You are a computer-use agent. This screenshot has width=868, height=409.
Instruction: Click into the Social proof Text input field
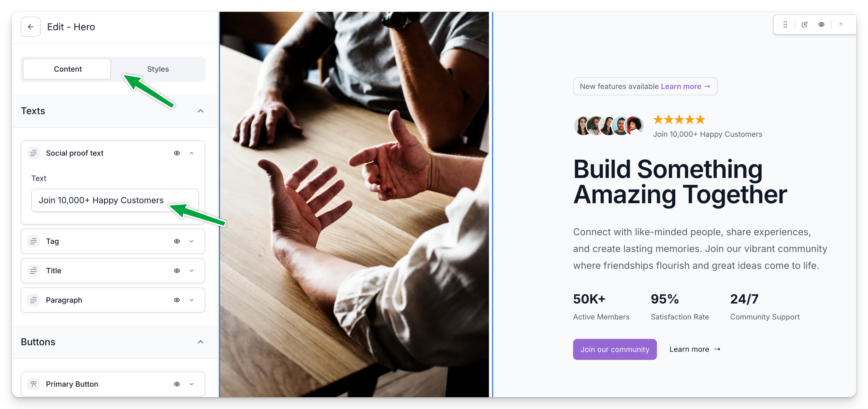pyautogui.click(x=115, y=200)
